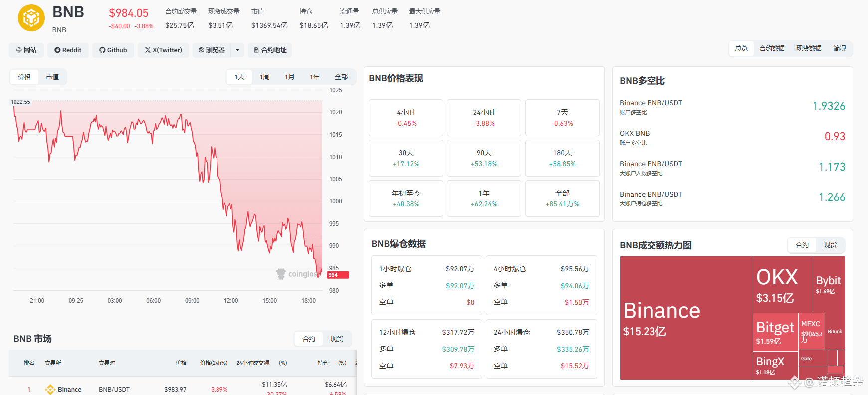Switch to the 合约数据 tab
868x395 pixels.
pyautogui.click(x=772, y=48)
